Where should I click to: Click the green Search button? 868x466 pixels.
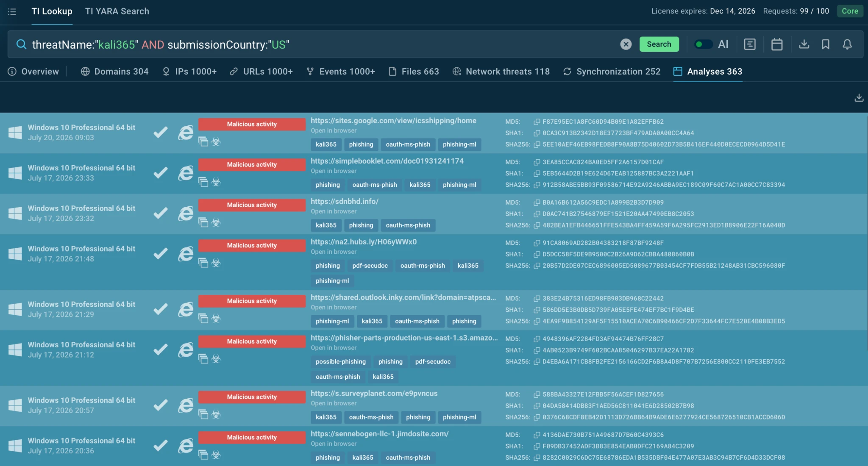(x=659, y=44)
